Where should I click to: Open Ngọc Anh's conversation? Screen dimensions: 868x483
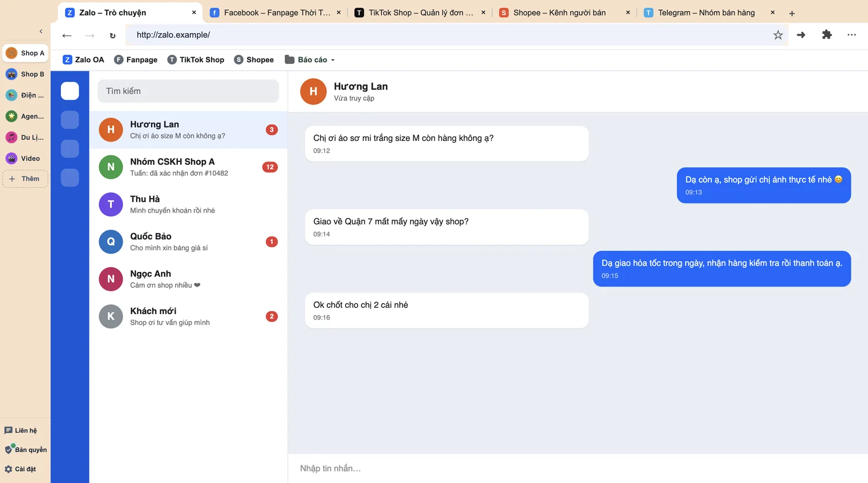[x=188, y=279]
